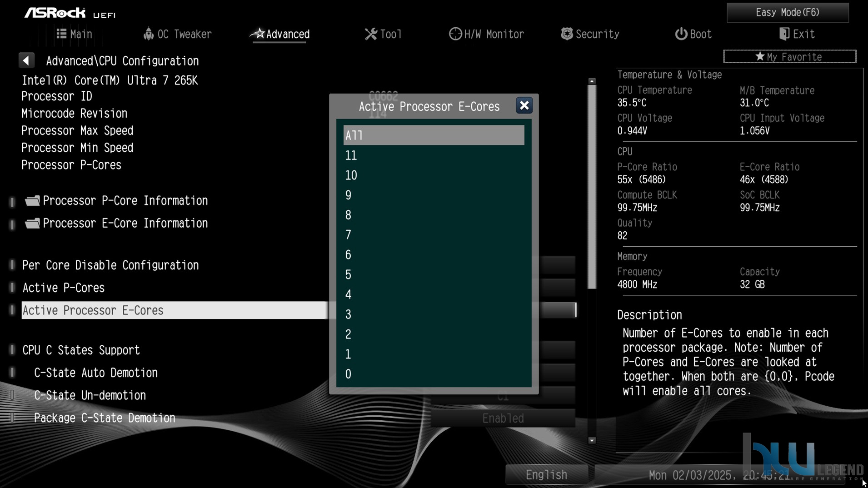Select 0 active E-Cores
Image resolution: width=868 pixels, height=488 pixels.
[x=434, y=374]
